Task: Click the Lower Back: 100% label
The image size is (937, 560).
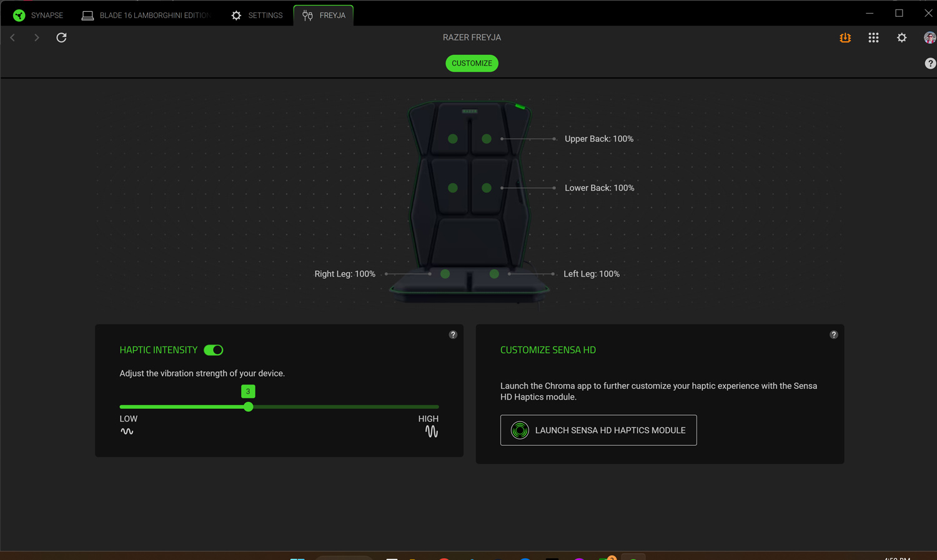Action: [x=600, y=188]
